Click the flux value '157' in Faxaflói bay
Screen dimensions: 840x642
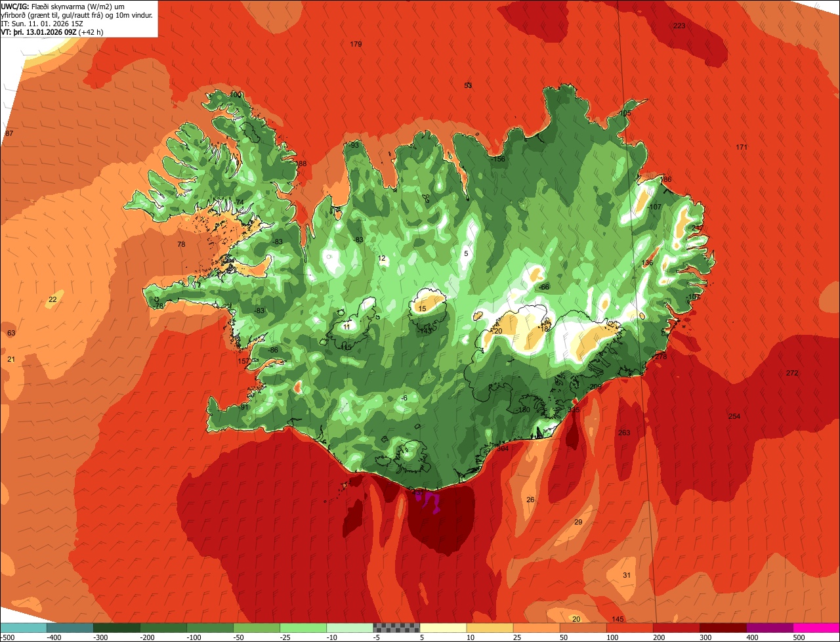coord(243,361)
